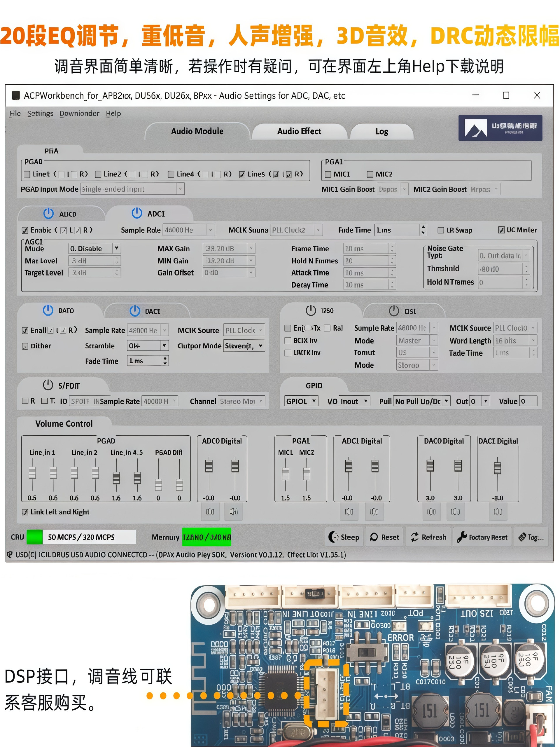Toggle the Dither checkbox
This screenshot has height=747, width=560.
point(25,346)
